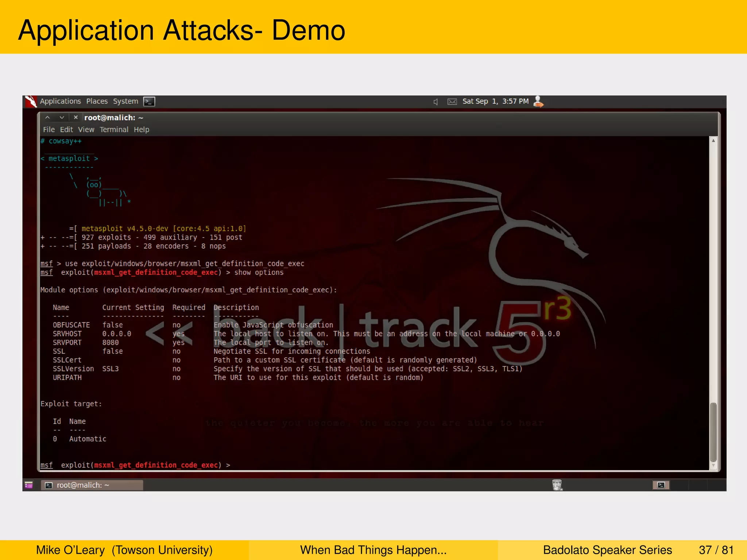Click the 'show options' command text
747x560 pixels.
pos(259,273)
